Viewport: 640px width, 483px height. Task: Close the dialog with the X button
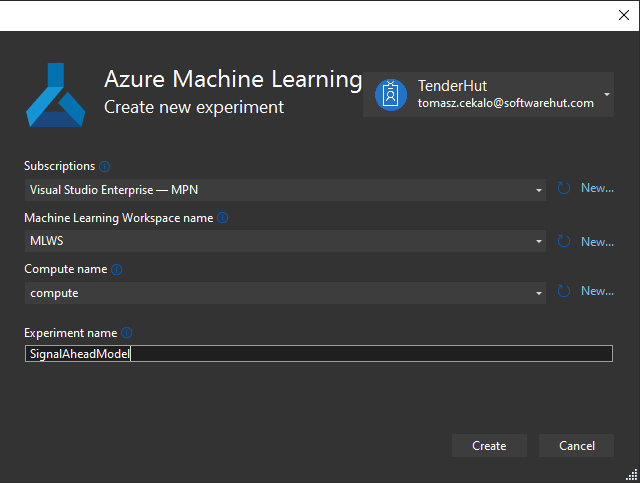[x=624, y=15]
